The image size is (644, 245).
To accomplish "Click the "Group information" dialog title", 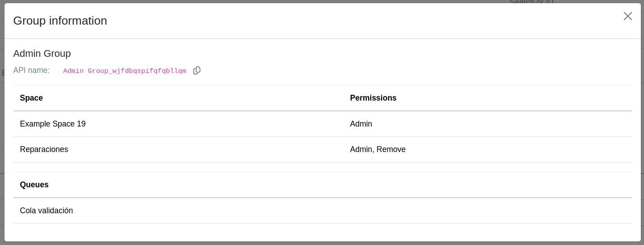I will 60,21.
